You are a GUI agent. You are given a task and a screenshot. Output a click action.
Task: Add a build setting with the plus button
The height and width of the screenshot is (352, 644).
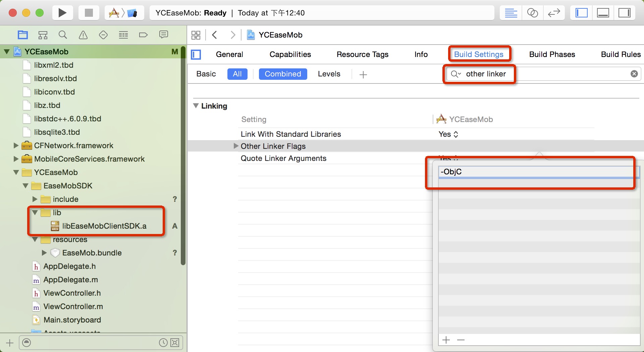point(363,74)
